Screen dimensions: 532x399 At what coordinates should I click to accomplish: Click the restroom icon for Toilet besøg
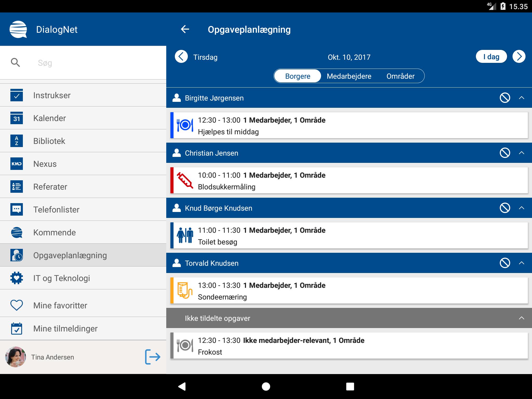click(x=185, y=235)
